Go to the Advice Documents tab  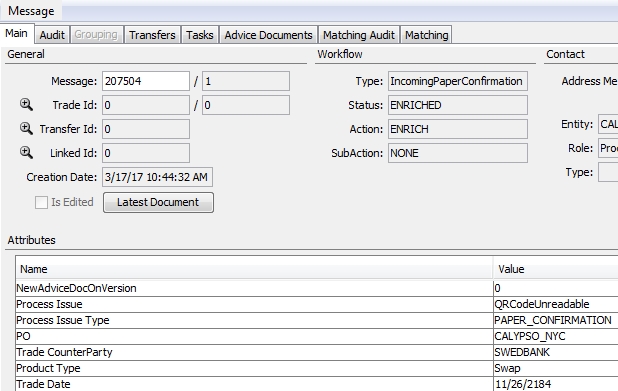pyautogui.click(x=268, y=35)
